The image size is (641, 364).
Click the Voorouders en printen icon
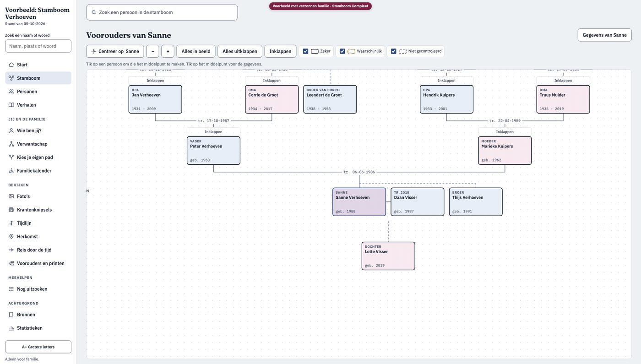tap(11, 263)
